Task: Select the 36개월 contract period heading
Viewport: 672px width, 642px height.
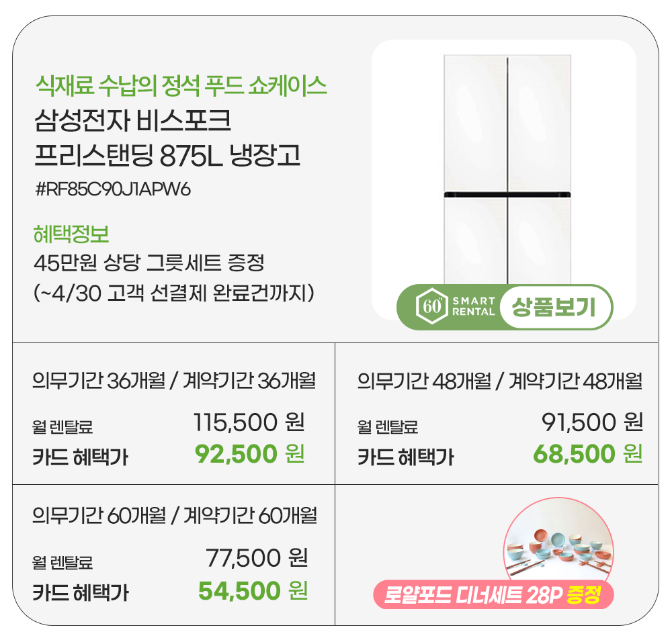Action: [x=174, y=381]
